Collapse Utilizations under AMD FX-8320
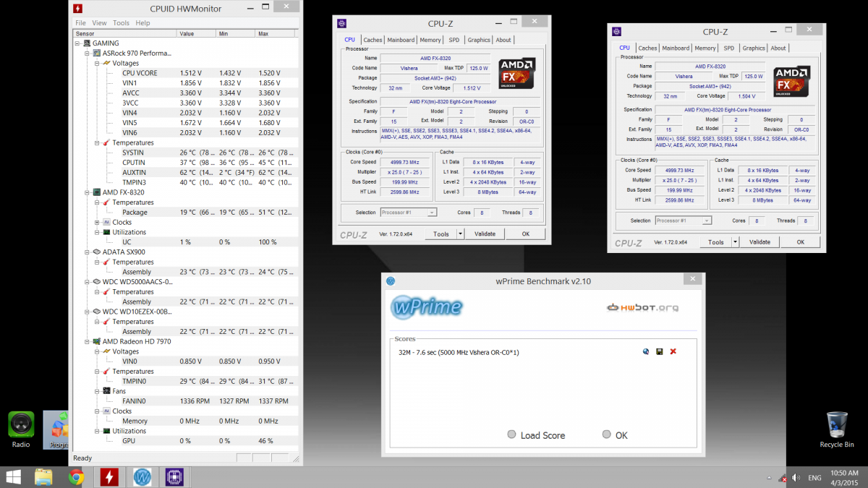Image resolution: width=868 pixels, height=488 pixels. (x=97, y=232)
